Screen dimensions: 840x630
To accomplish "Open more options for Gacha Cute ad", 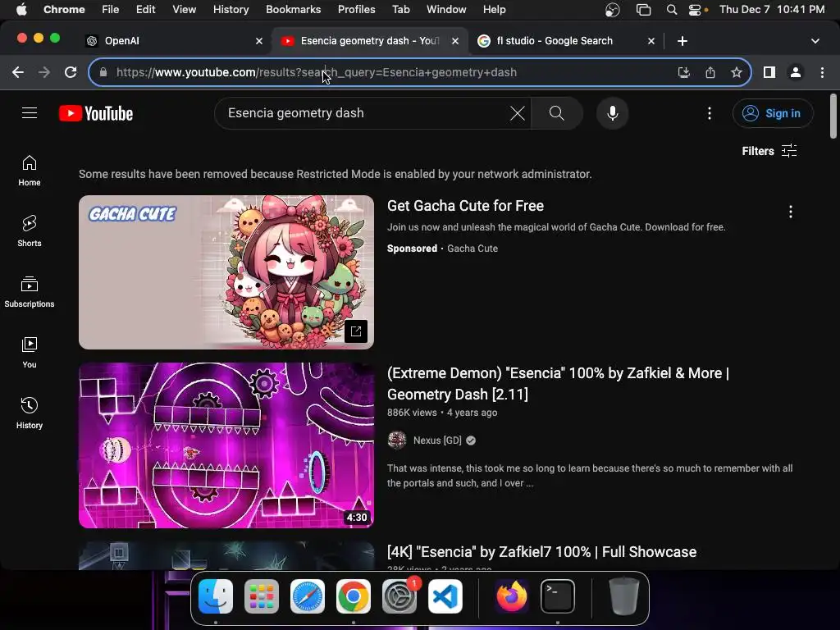I will [x=790, y=212].
